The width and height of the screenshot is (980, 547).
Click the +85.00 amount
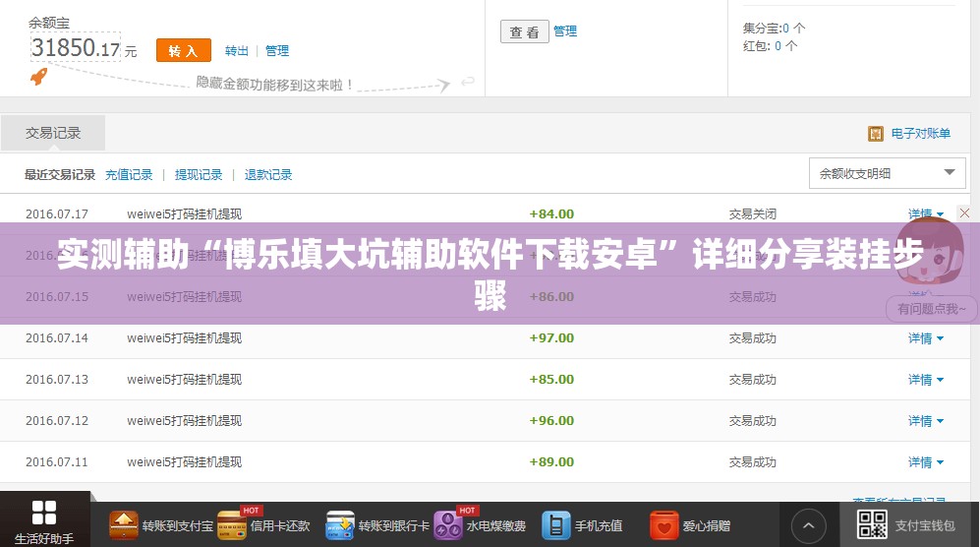coord(551,380)
